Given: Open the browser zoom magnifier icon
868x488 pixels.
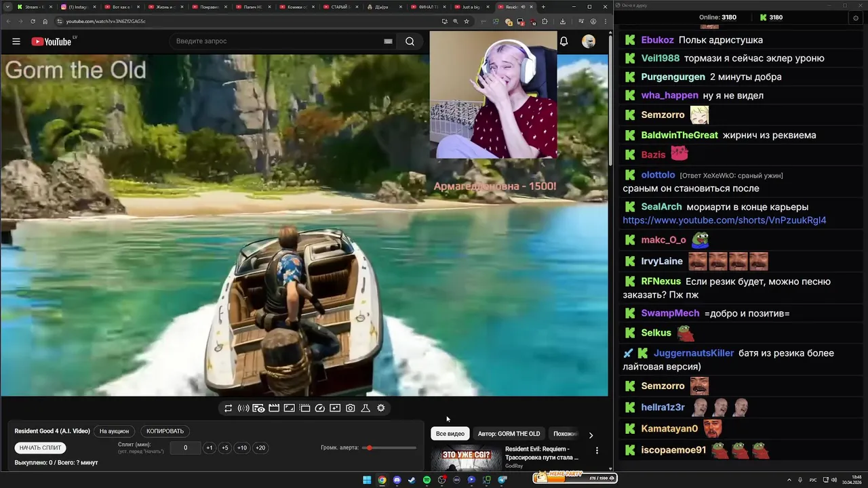Looking at the screenshot, I should [455, 21].
